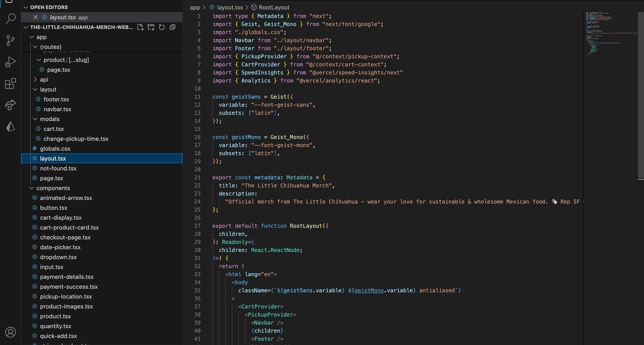Click the app breadcrumb segment
Screen dimensions: 644x345
(195, 7)
